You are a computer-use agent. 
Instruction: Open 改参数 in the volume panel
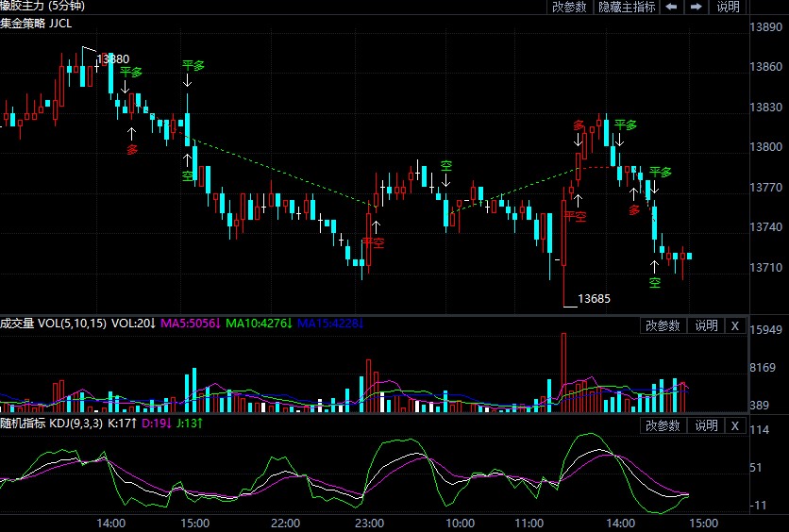tap(663, 325)
